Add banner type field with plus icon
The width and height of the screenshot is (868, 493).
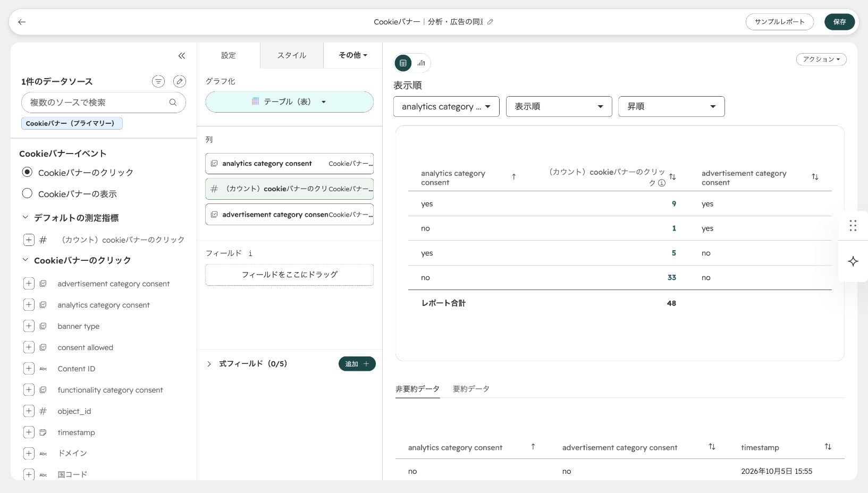click(x=29, y=326)
